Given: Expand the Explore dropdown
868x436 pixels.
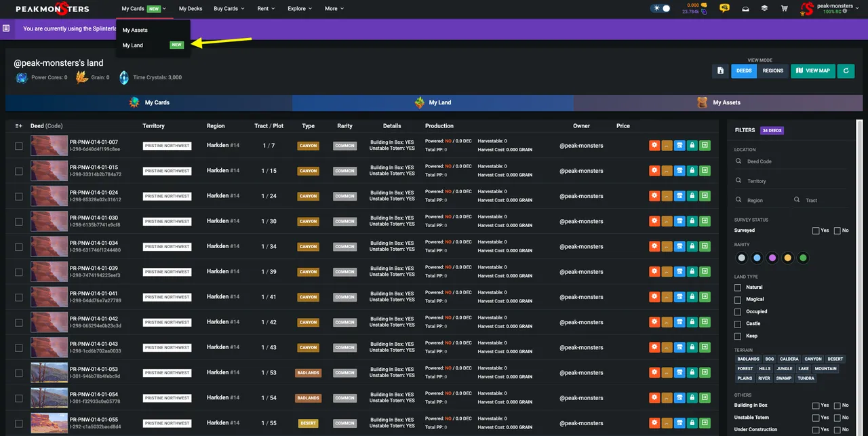Looking at the screenshot, I should tap(300, 9).
